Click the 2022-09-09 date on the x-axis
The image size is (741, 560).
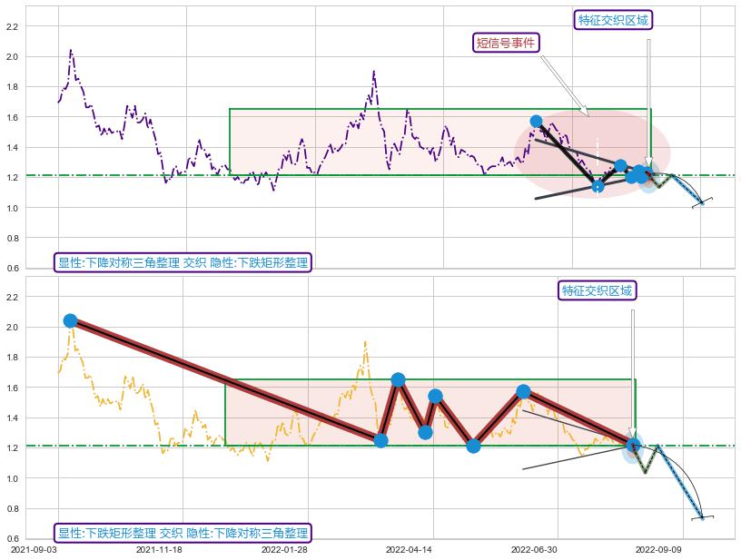pyautogui.click(x=657, y=549)
